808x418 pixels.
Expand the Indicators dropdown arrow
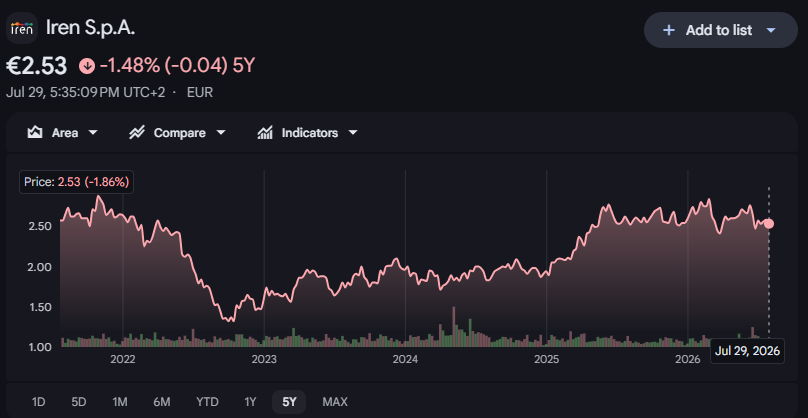[353, 133]
